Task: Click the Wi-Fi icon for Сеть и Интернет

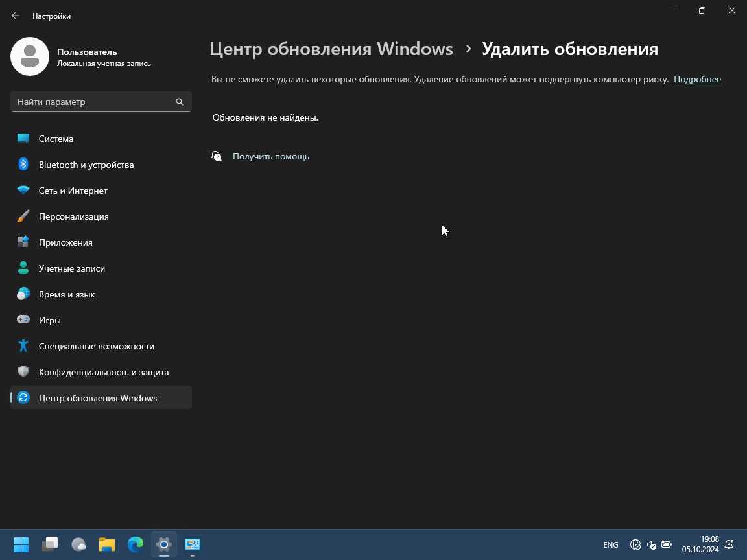Action: [23, 190]
